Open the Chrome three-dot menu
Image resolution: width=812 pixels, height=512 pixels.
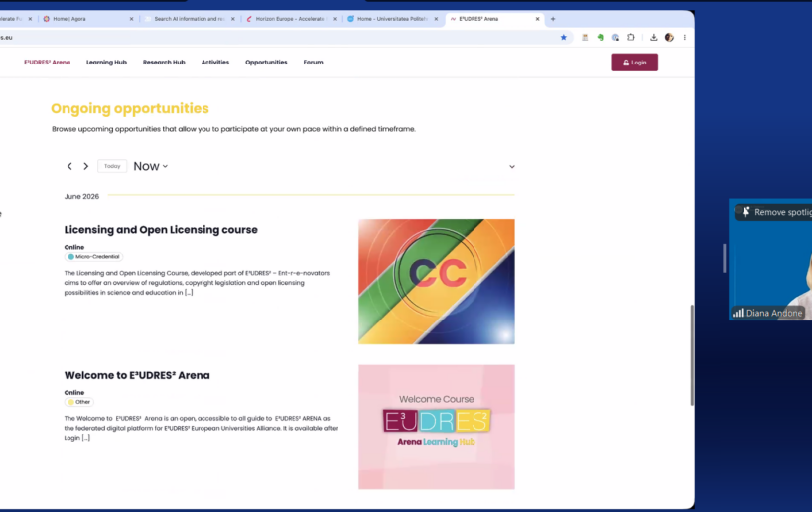pos(685,38)
